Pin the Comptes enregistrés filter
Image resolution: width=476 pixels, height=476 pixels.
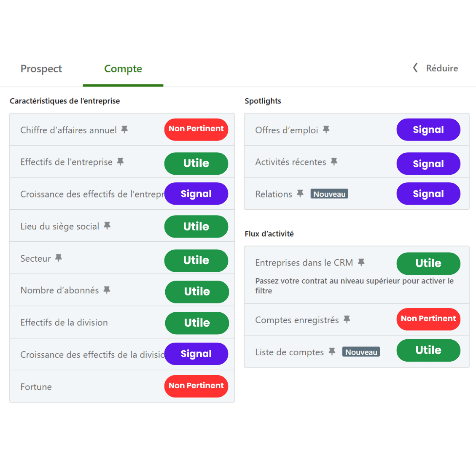click(x=347, y=319)
